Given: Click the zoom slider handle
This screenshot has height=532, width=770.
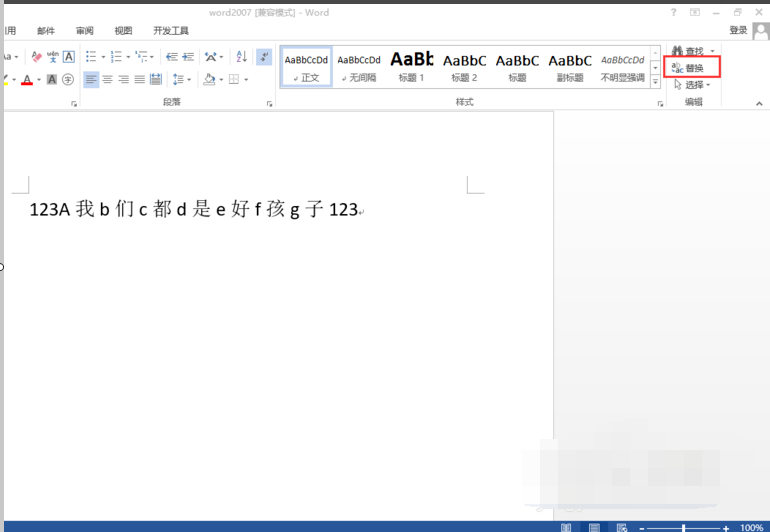Looking at the screenshot, I should point(684,528).
